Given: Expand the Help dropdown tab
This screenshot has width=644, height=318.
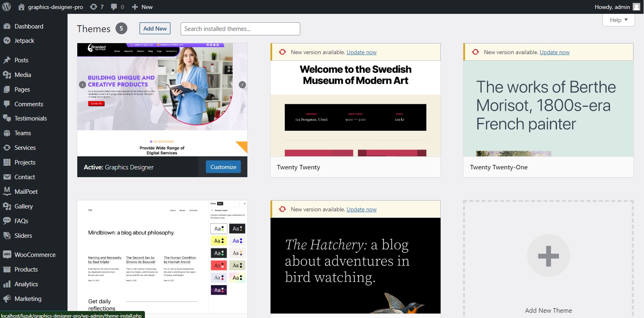Looking at the screenshot, I should (619, 20).
